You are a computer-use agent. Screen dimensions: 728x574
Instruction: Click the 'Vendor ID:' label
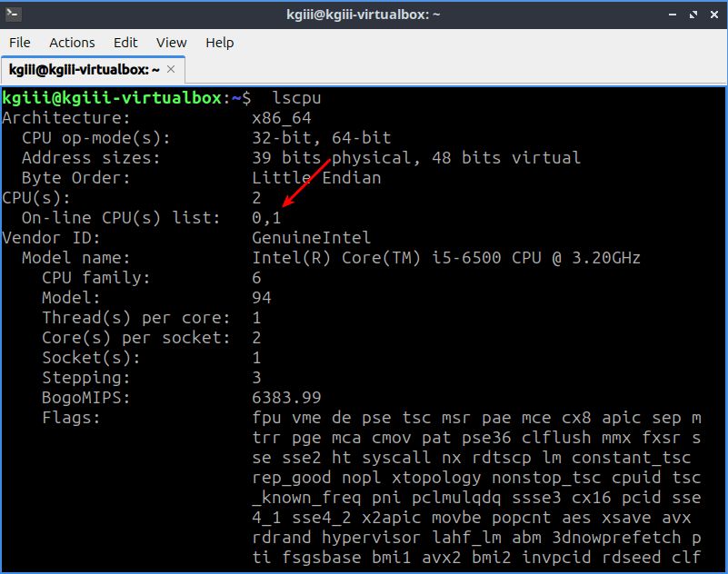point(51,238)
